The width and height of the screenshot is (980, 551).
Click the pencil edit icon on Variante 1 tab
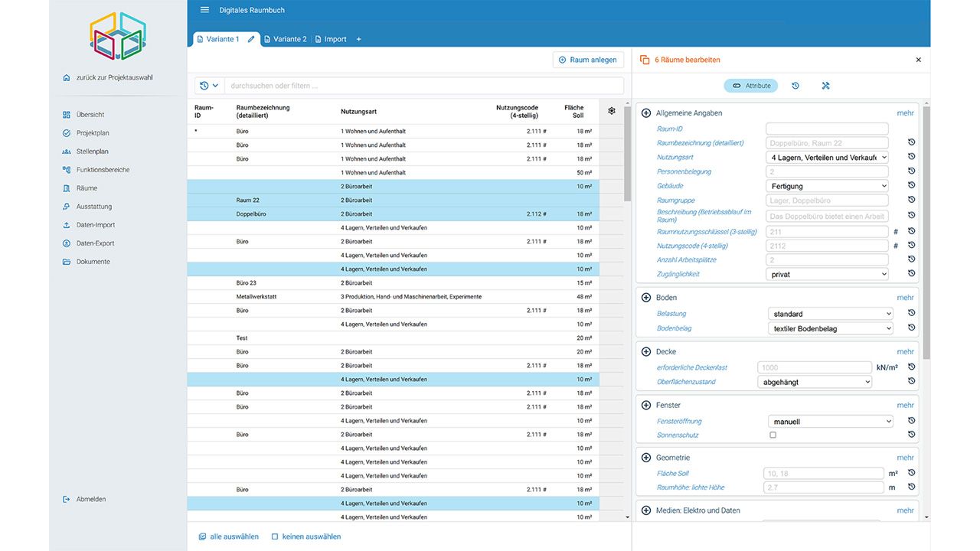point(251,39)
